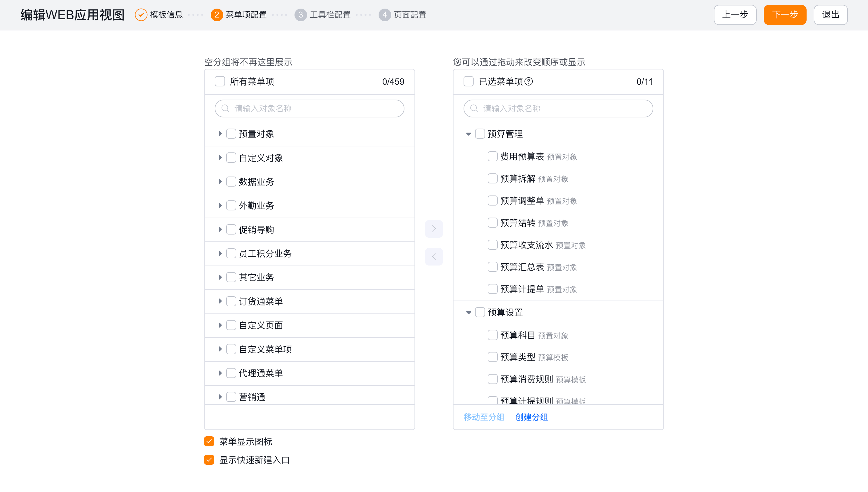Collapse the 预算管理 group
Screen dimensions: 868x492
pos(468,134)
